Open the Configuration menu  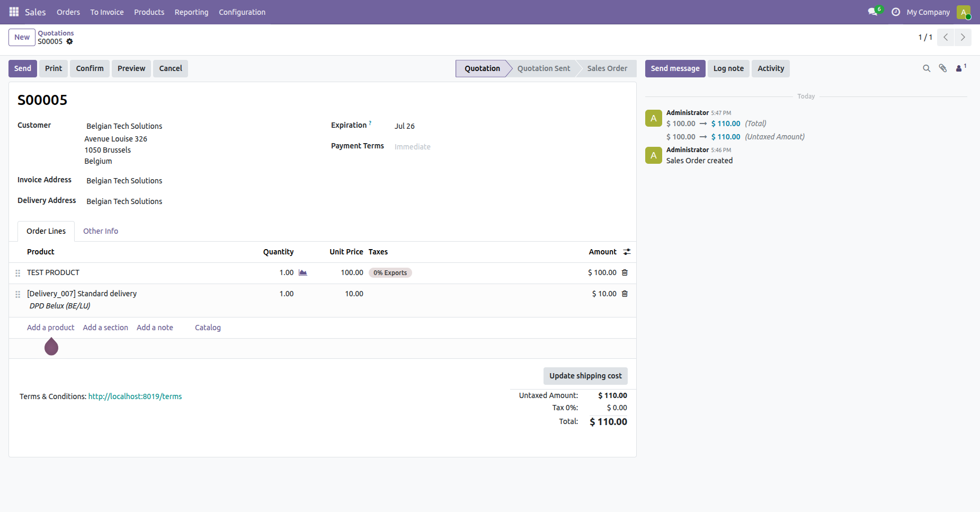click(x=242, y=12)
